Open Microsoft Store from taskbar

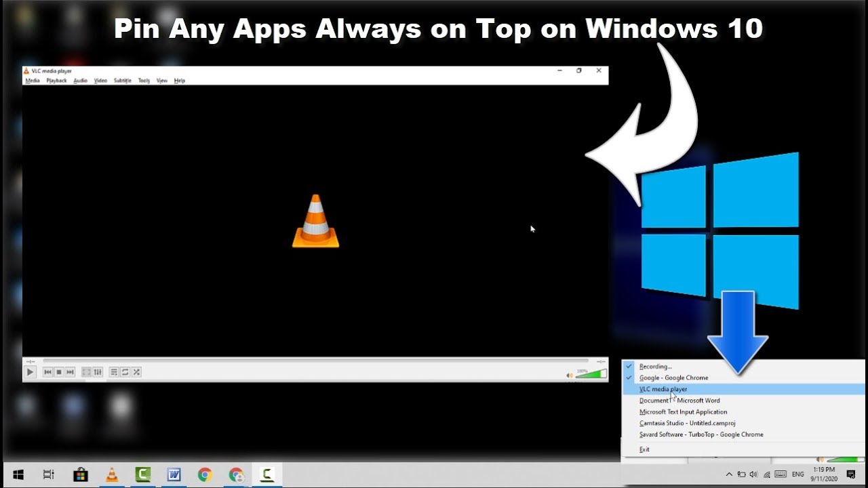coord(80,475)
